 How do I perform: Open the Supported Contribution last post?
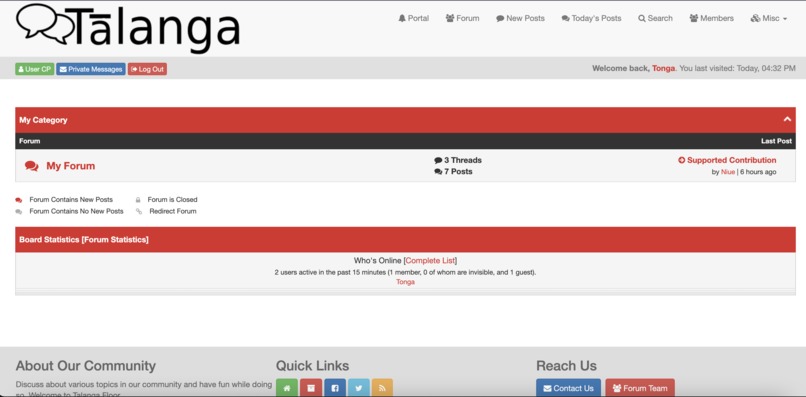tap(731, 160)
